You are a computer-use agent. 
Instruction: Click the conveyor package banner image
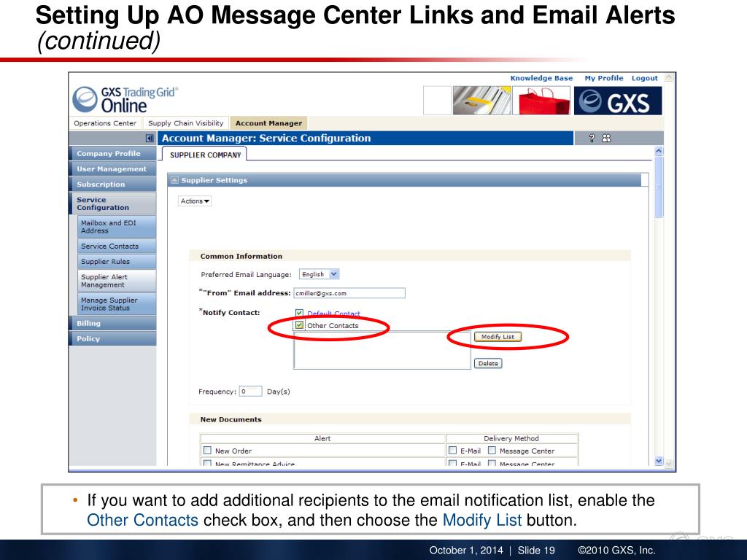pos(481,101)
